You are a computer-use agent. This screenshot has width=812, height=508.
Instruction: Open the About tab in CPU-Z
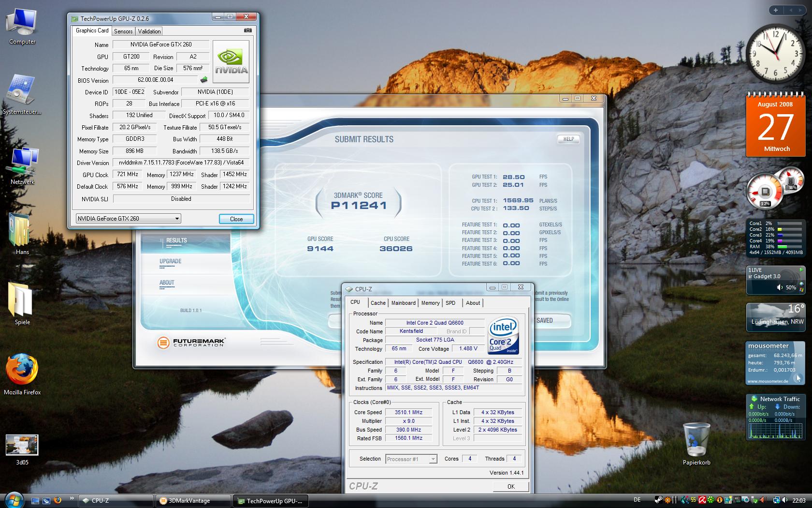tap(473, 303)
